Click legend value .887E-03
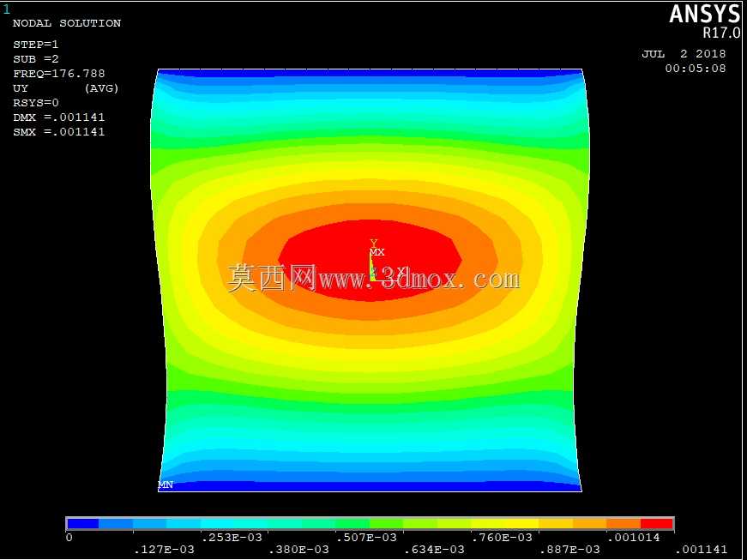The image size is (747, 560). pyautogui.click(x=569, y=550)
